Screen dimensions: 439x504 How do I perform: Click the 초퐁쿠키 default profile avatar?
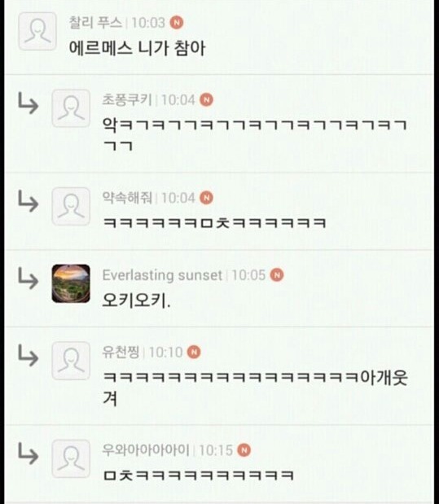coord(71,108)
